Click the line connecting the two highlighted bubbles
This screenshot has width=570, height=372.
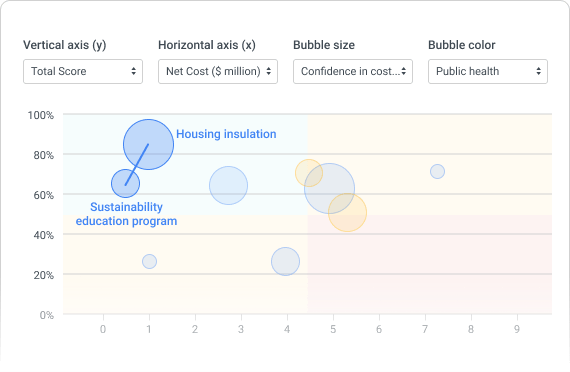(137, 164)
